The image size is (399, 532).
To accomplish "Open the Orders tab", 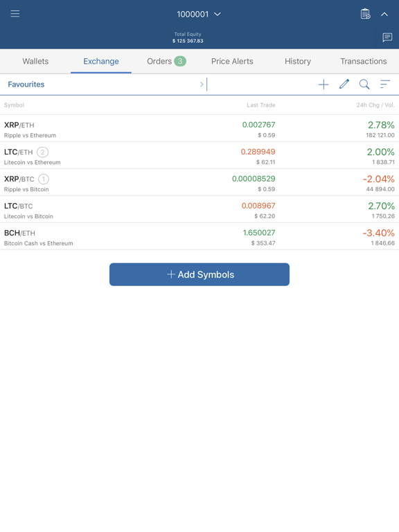I will coord(166,62).
